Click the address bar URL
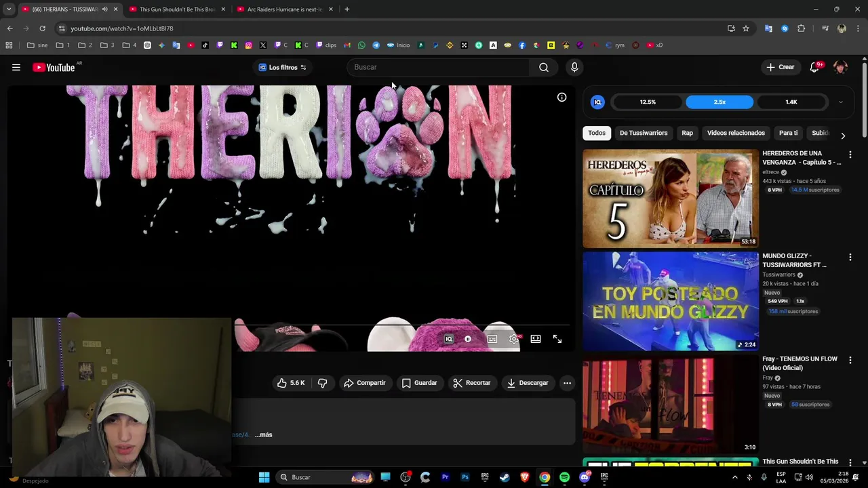Image resolution: width=868 pixels, height=488 pixels. coord(122,28)
